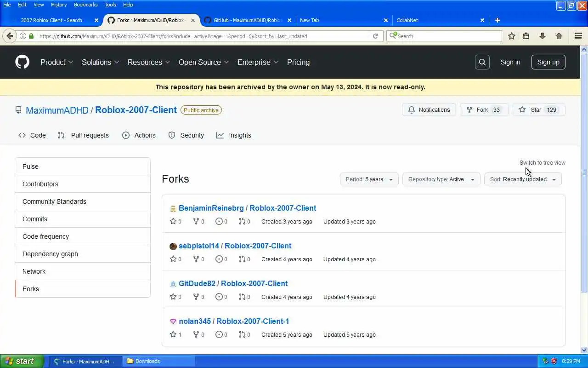This screenshot has width=588, height=368.
Task: Click the browser Search input field
Action: point(444,36)
